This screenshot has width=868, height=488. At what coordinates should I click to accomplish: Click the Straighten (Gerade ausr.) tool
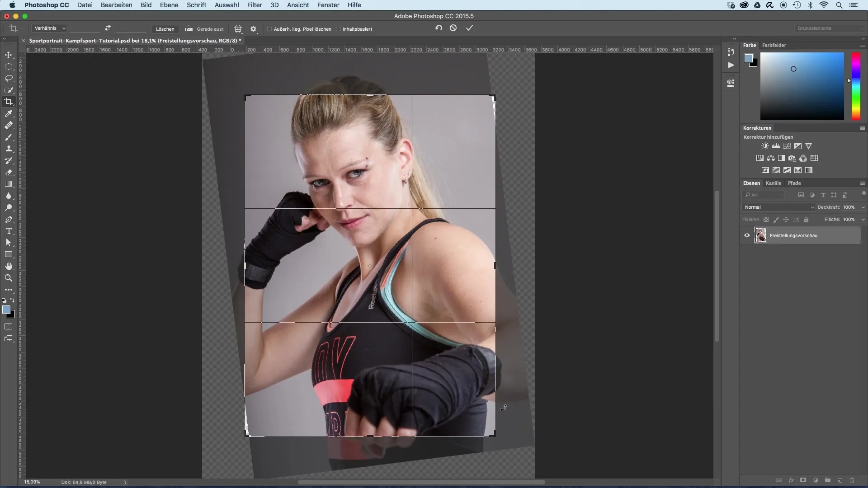[204, 29]
